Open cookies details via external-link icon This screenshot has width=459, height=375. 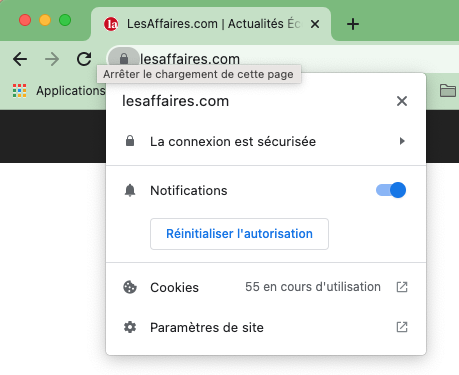(x=402, y=287)
